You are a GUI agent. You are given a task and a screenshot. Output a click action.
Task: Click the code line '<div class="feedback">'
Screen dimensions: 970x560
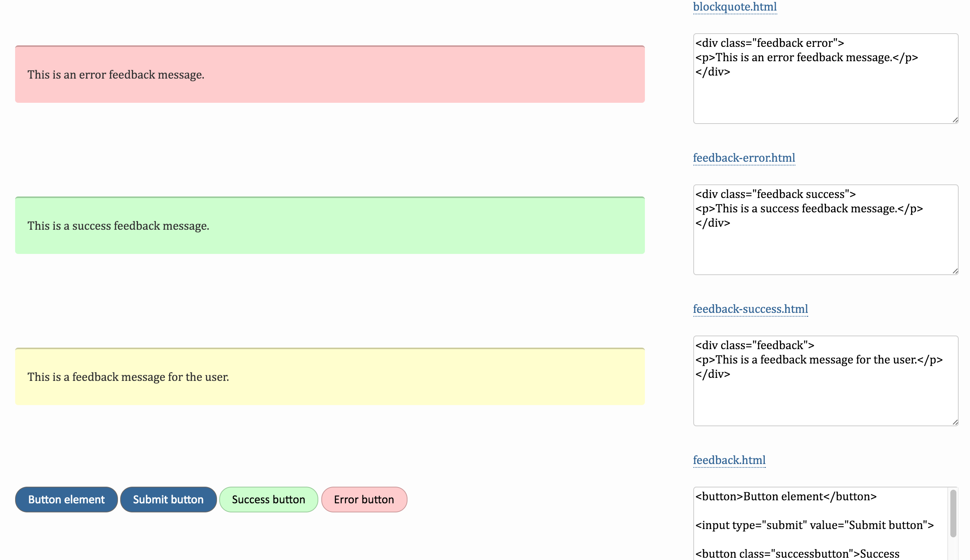[755, 345]
